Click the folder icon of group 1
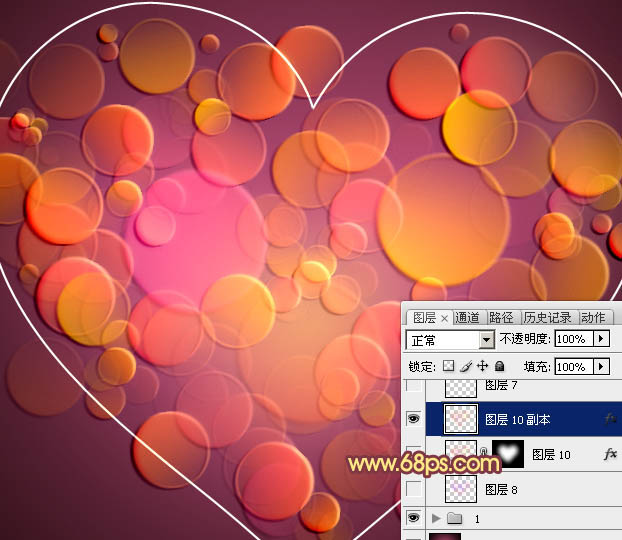The height and width of the screenshot is (540, 622). 455,518
